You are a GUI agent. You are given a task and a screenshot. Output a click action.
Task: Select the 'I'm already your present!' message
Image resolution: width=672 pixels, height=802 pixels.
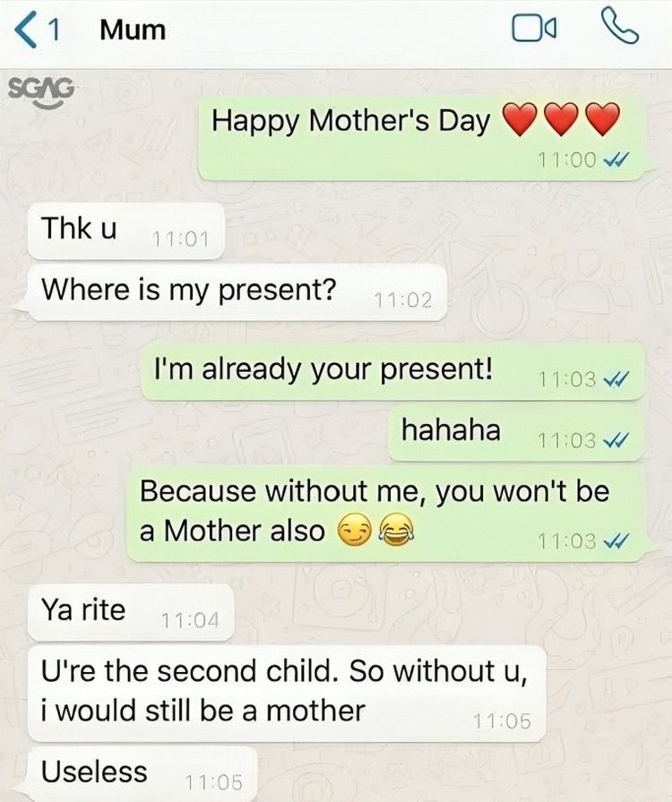coord(392,371)
